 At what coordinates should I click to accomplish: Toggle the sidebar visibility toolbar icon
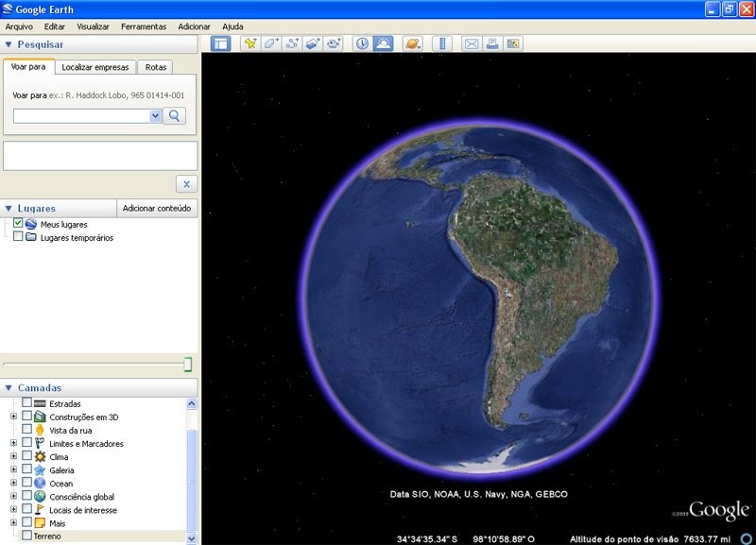(x=221, y=43)
